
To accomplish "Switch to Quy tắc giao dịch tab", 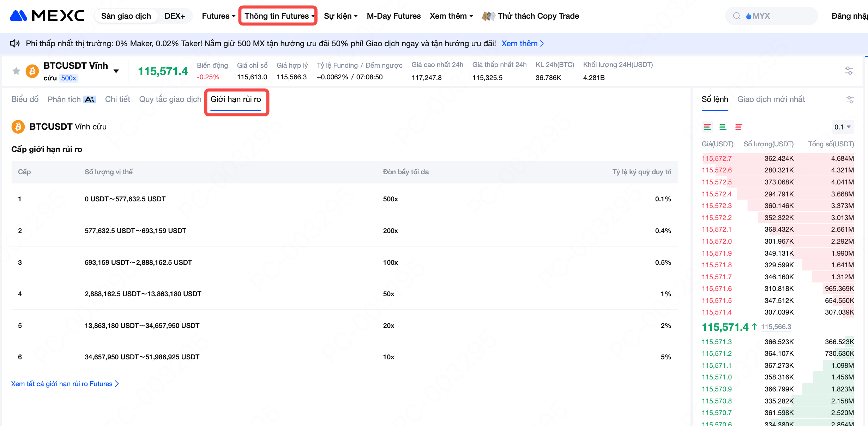I will click(170, 99).
